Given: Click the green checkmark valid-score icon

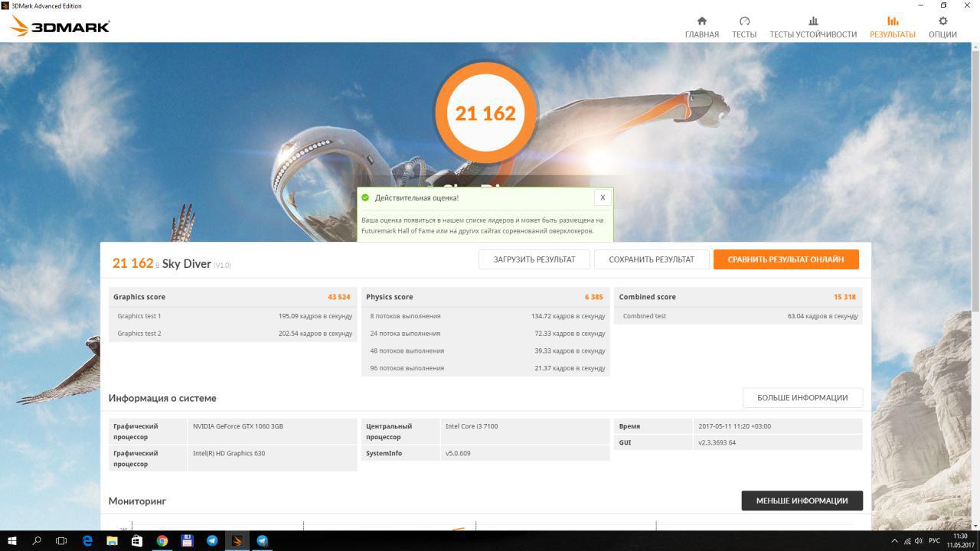Looking at the screenshot, I should [x=365, y=197].
